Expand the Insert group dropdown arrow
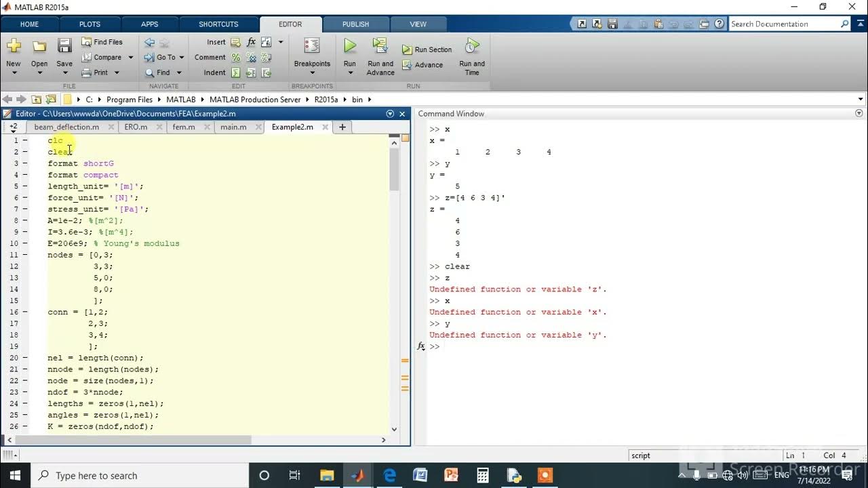Screen dimensions: 868x488 point(281,42)
